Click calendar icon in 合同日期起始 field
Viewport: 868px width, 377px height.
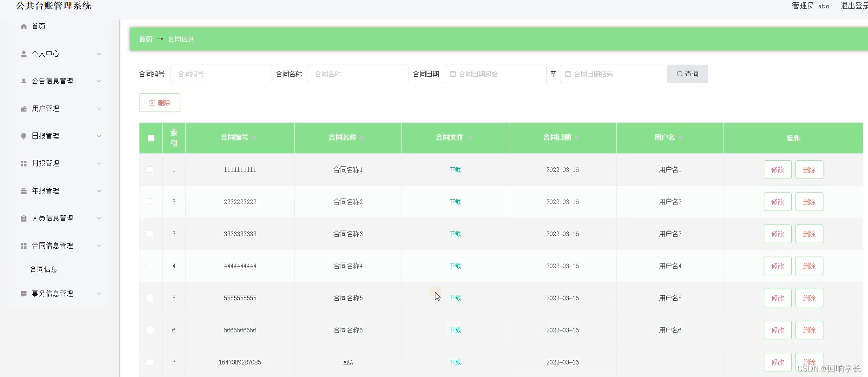tap(453, 74)
